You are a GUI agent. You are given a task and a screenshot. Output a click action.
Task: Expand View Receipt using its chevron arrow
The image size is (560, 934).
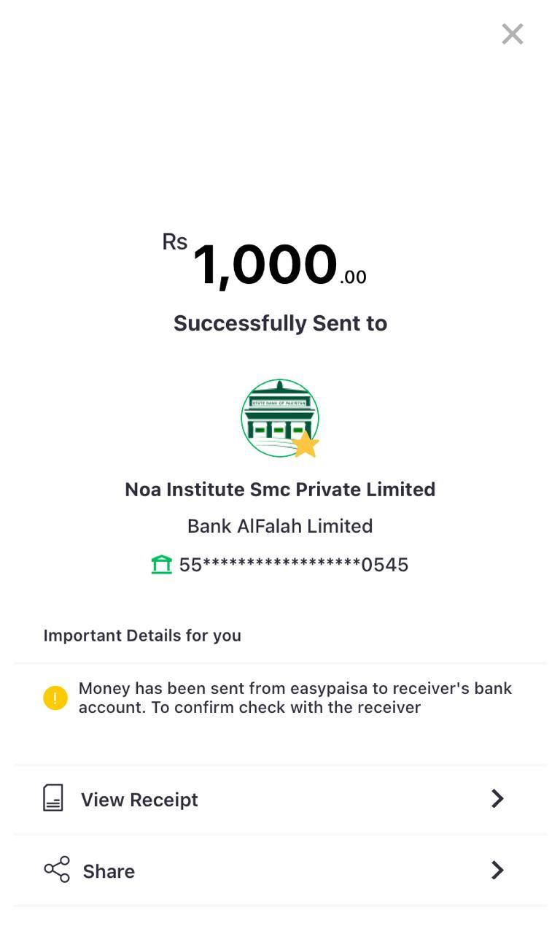pyautogui.click(x=497, y=799)
